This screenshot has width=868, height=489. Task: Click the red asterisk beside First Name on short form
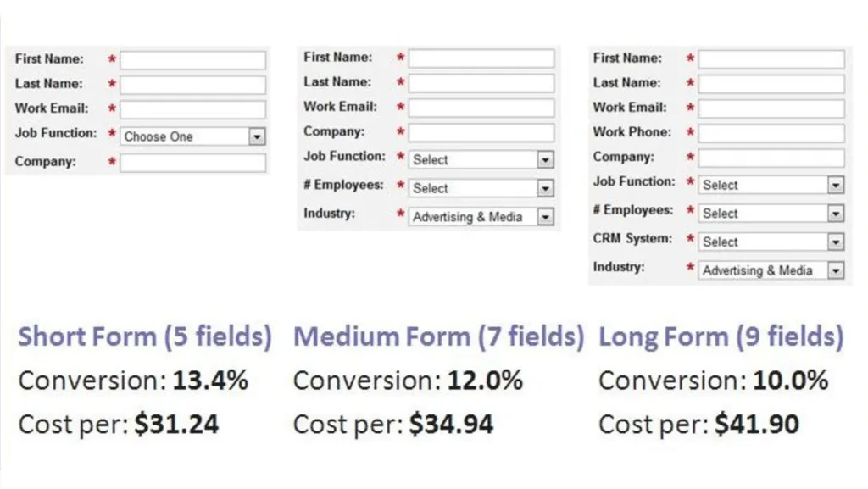(x=111, y=58)
